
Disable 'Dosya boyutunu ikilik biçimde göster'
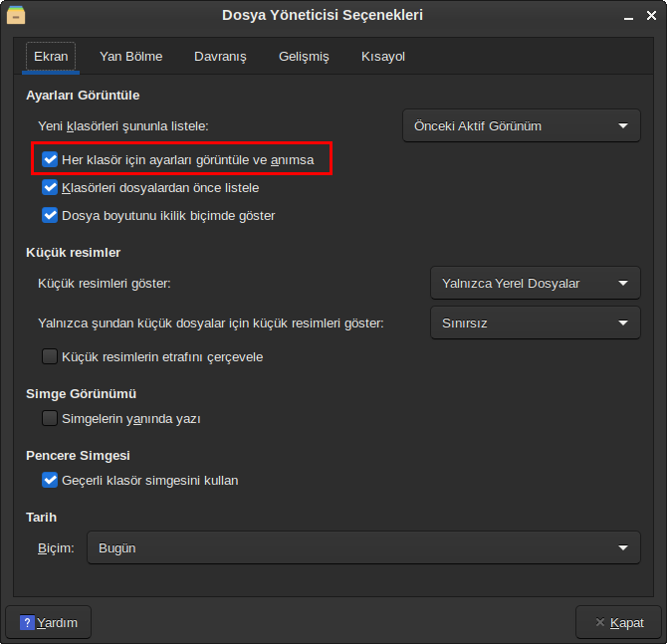[x=50, y=215]
